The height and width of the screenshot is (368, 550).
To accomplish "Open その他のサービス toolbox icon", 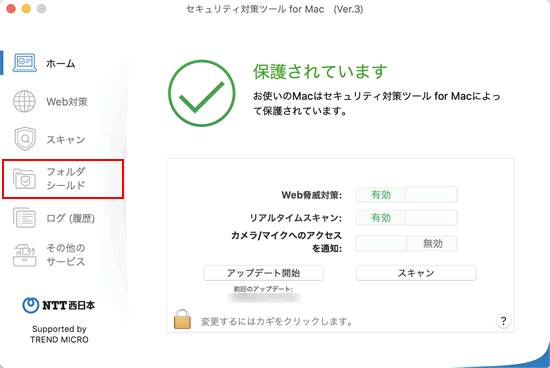I will pos(25,255).
